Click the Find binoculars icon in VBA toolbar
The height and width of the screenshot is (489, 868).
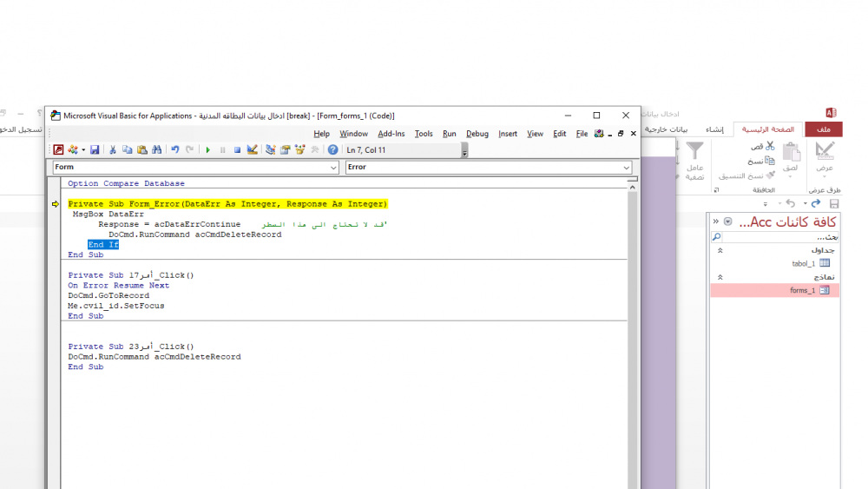[x=156, y=149]
